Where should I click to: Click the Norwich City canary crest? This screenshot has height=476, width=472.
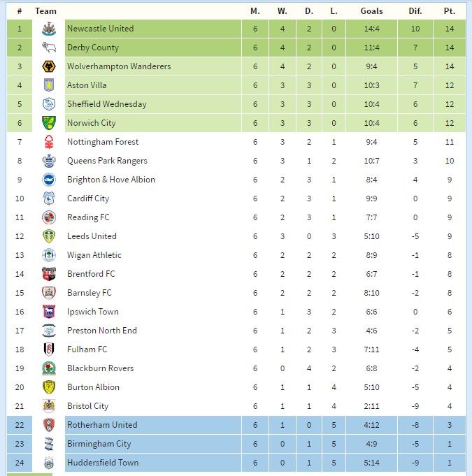tap(48, 123)
